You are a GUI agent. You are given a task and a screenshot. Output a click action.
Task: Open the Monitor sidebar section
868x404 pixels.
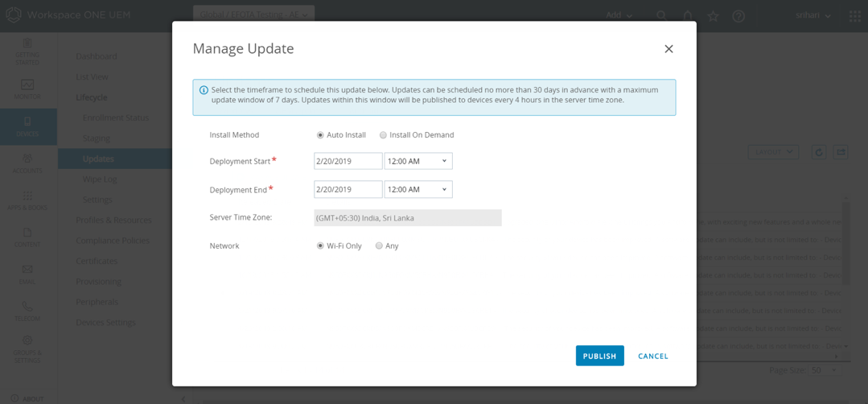27,89
